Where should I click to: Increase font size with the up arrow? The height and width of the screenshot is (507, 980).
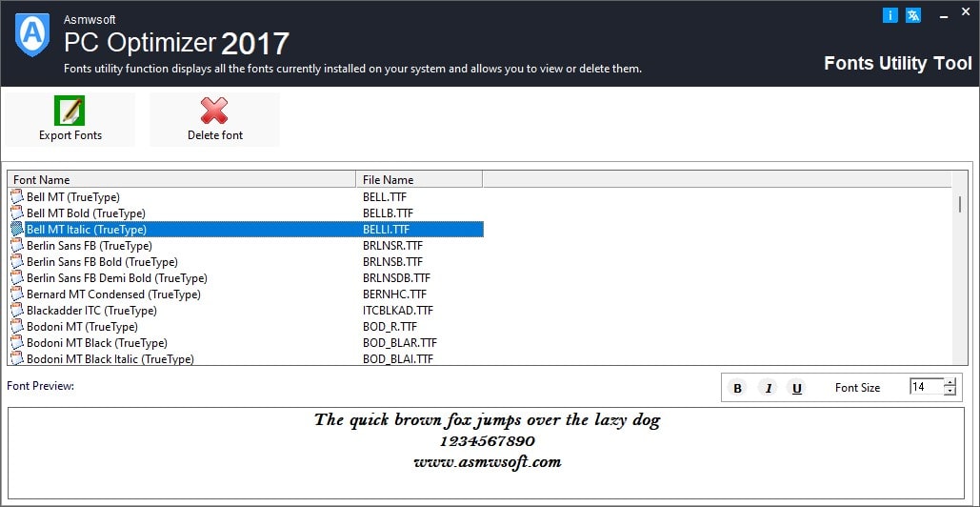[x=950, y=382]
